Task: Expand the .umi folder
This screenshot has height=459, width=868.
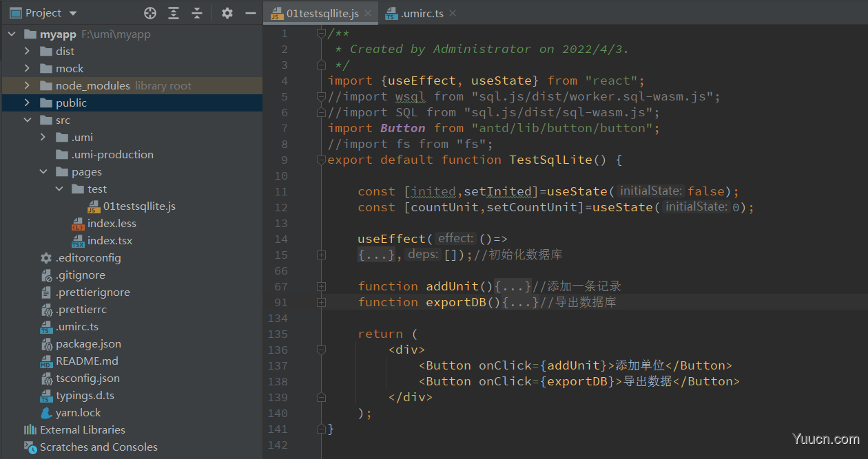Action: 43,138
